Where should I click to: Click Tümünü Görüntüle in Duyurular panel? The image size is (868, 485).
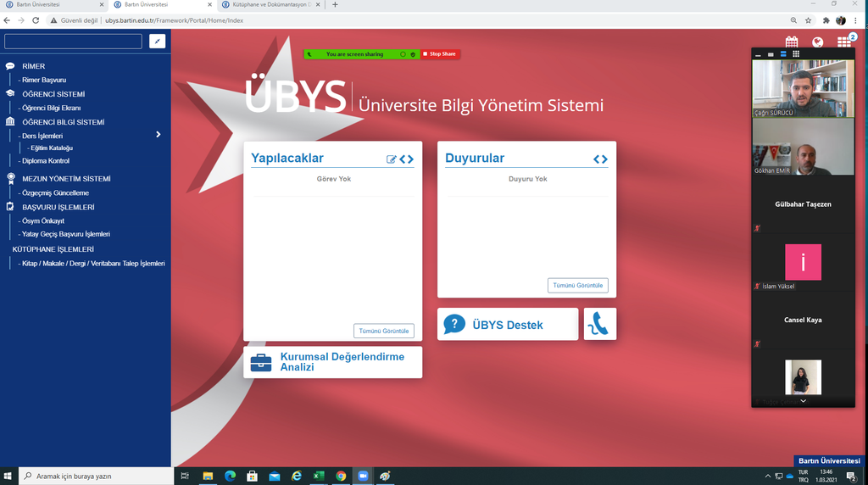tap(577, 286)
